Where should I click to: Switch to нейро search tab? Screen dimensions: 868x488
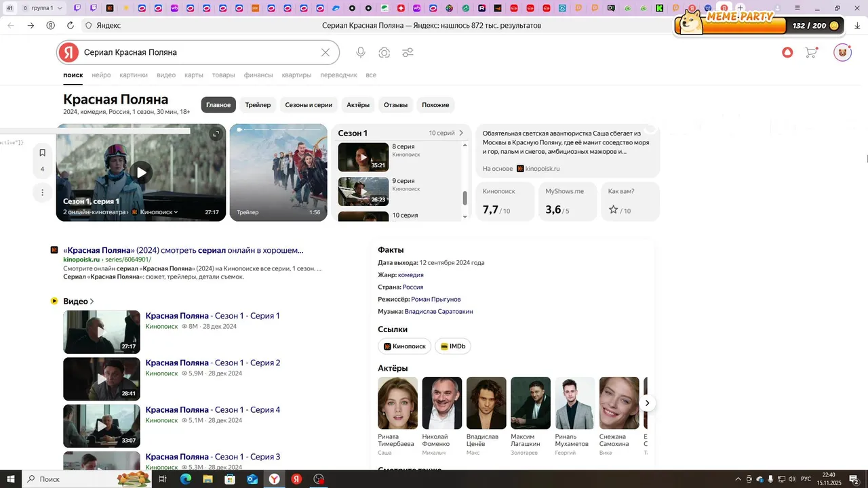coord(101,75)
